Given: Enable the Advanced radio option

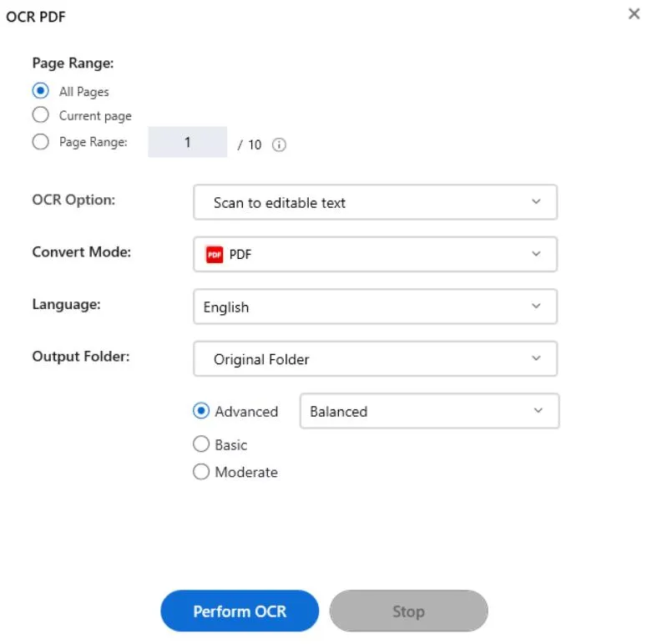Looking at the screenshot, I should coord(201,411).
